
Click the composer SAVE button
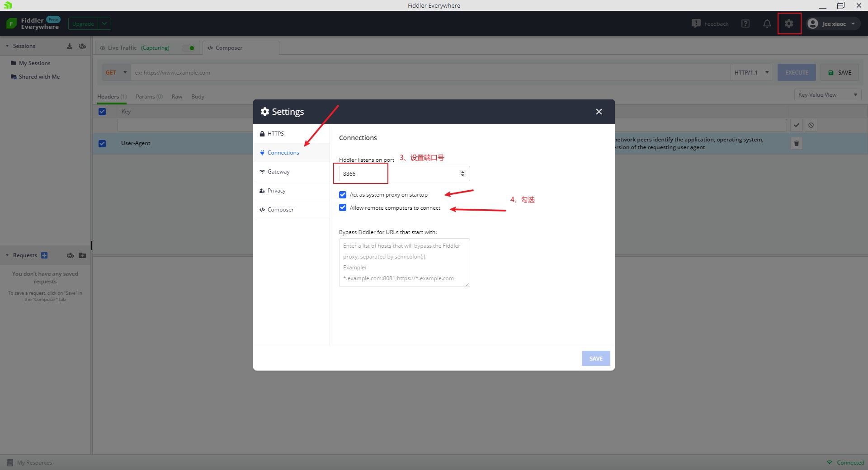[840, 72]
